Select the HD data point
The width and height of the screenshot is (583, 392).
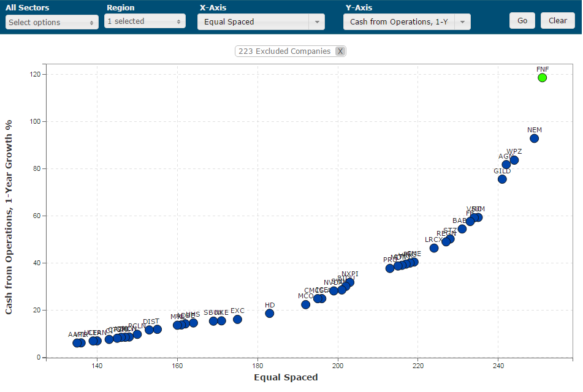[270, 314]
